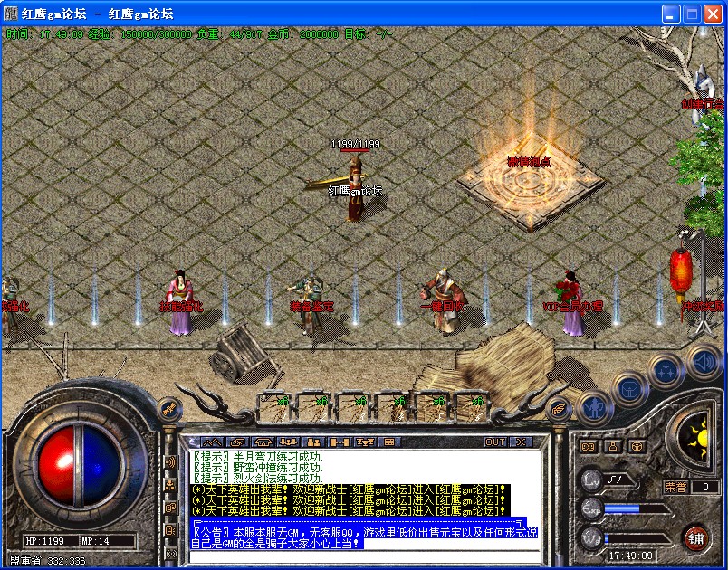Select belt quick slot 2
The image size is (728, 570).
314,407
